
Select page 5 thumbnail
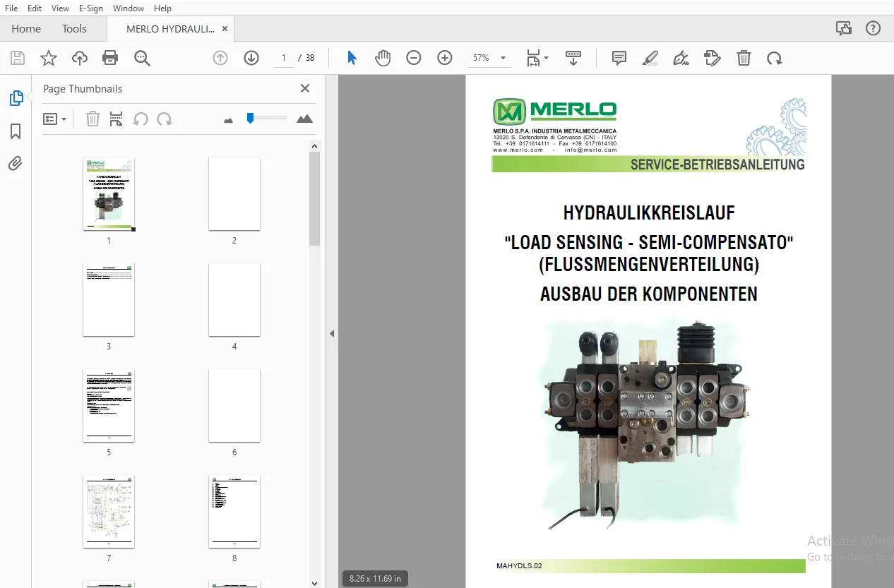coord(109,405)
